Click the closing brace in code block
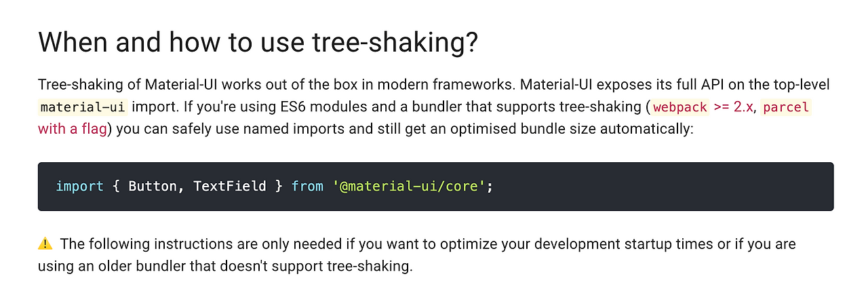 pos(278,186)
